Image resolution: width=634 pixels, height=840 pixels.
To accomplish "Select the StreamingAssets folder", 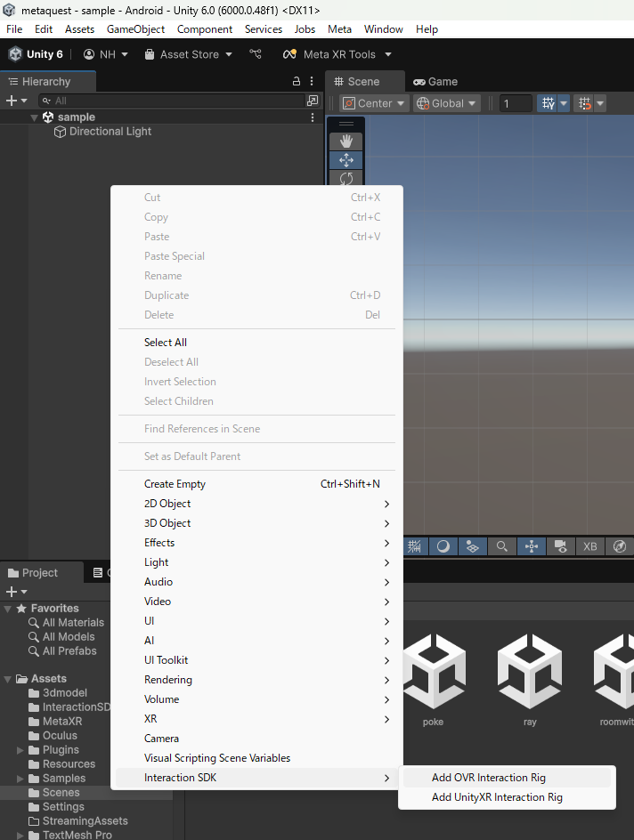I will click(x=77, y=820).
